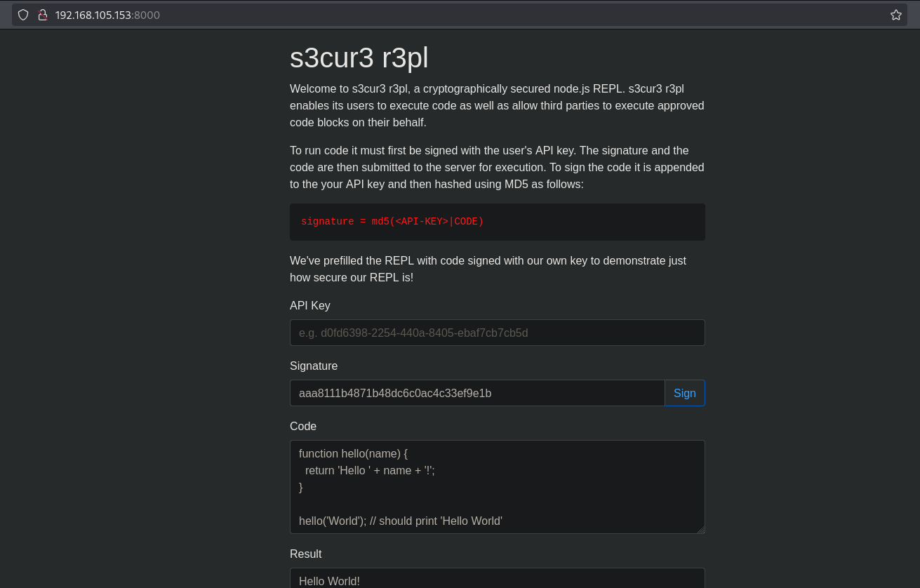Screen dimensions: 920x588
Task: Click the 'Code' field label
Action: tap(303, 426)
